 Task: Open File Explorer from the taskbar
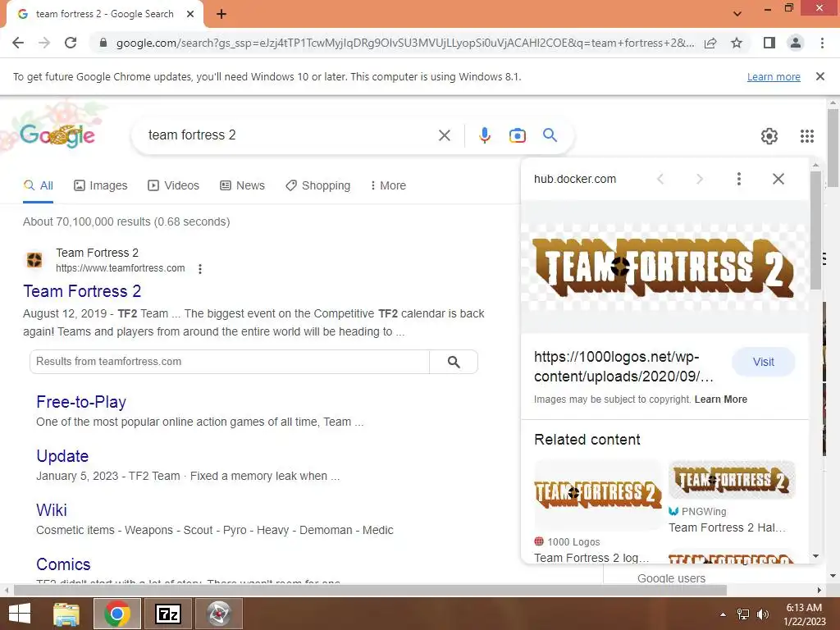tap(66, 614)
